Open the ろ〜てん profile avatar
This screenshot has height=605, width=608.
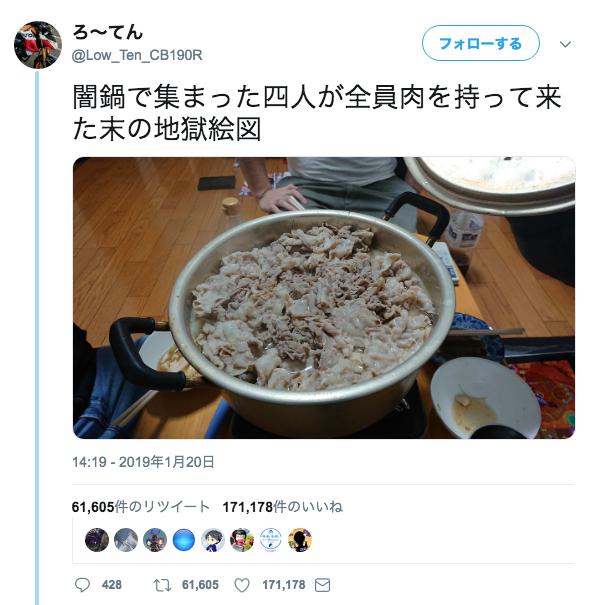click(38, 45)
